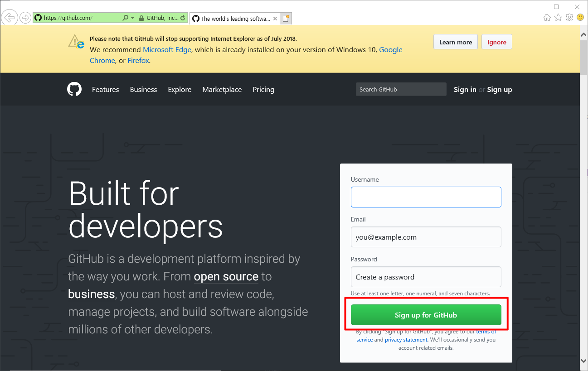The width and height of the screenshot is (588, 371).
Task: Click the password hint 'Use at least one letter' text
Action: [x=420, y=294]
